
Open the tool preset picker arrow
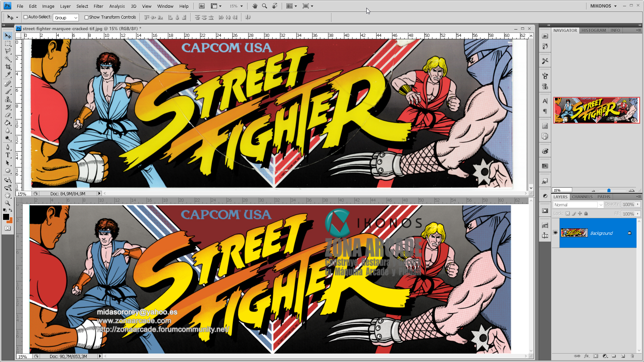pos(17,17)
